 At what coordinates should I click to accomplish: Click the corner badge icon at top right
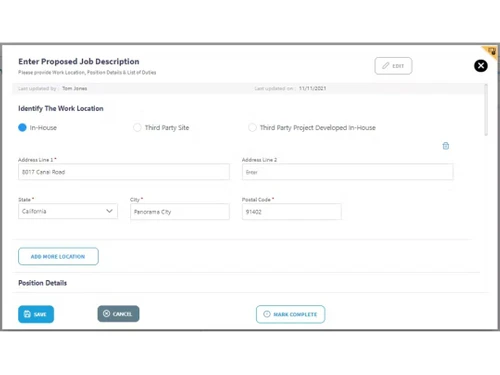coord(491,51)
